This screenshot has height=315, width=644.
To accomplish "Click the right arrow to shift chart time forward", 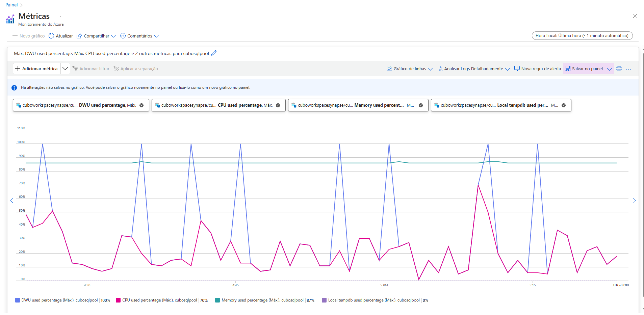I will (634, 201).
